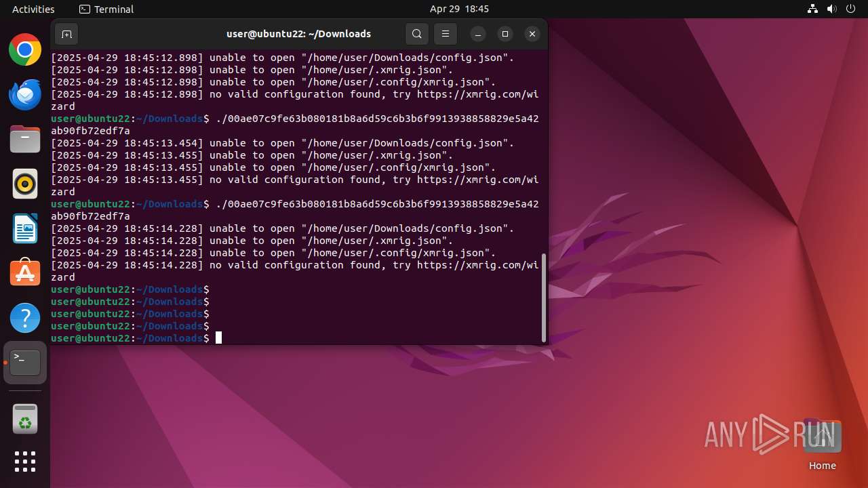
Task: Open Thunderbird Mail from the dock
Action: click(x=25, y=94)
